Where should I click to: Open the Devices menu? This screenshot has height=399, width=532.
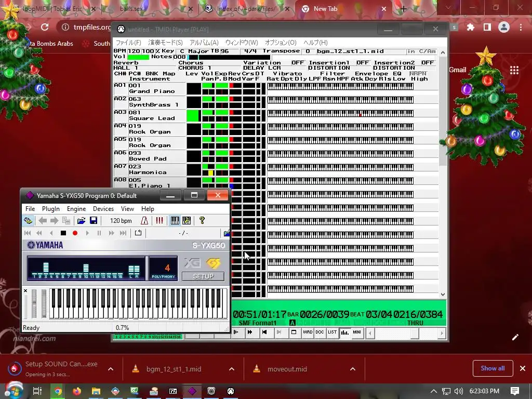(103, 209)
